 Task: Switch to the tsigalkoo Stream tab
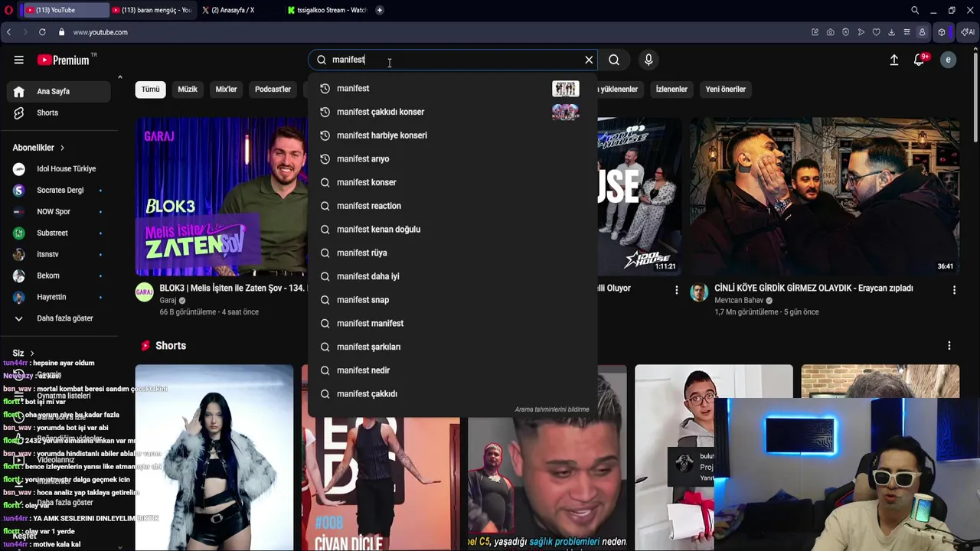[328, 10]
